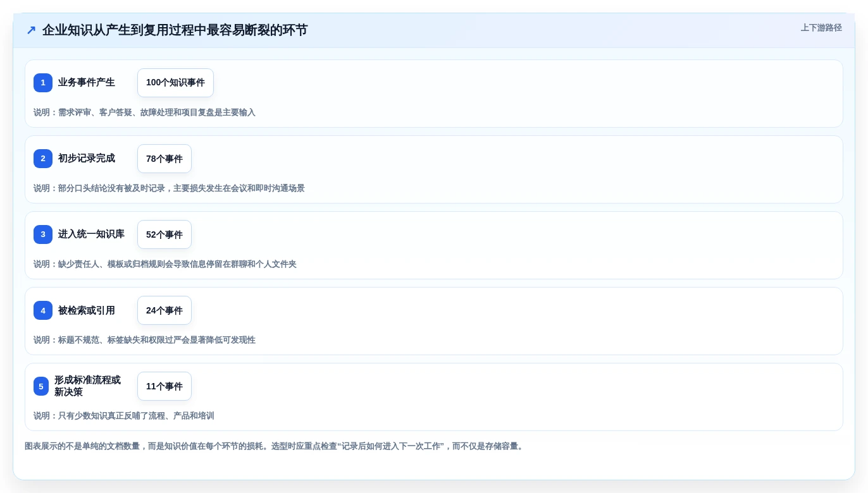Select the 形成标准流程或新决策 step label

click(87, 386)
